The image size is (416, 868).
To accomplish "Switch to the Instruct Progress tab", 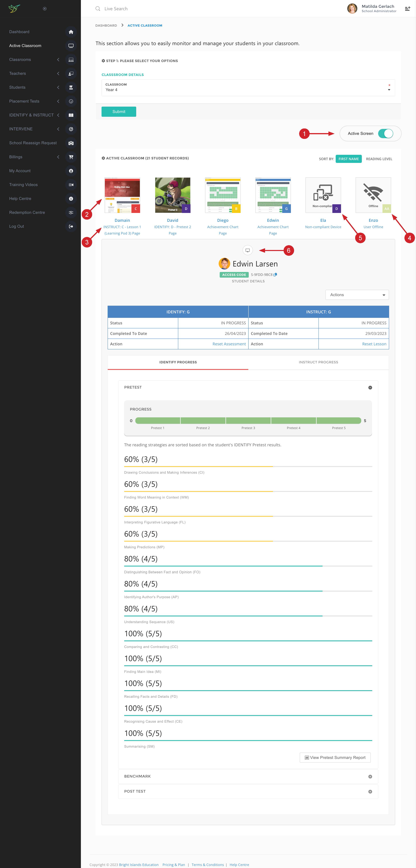I will pyautogui.click(x=318, y=362).
